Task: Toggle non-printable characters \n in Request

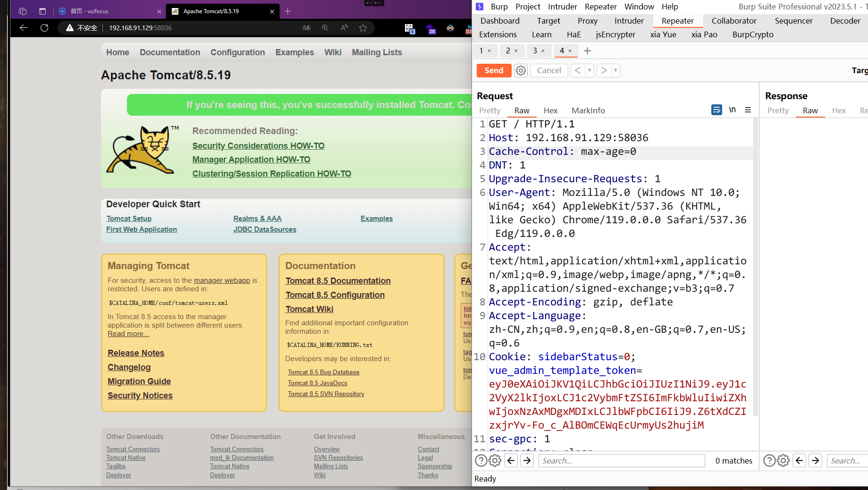Action: click(732, 110)
